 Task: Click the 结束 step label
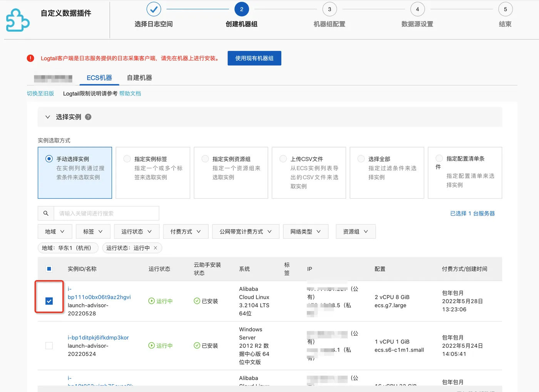coord(505,24)
